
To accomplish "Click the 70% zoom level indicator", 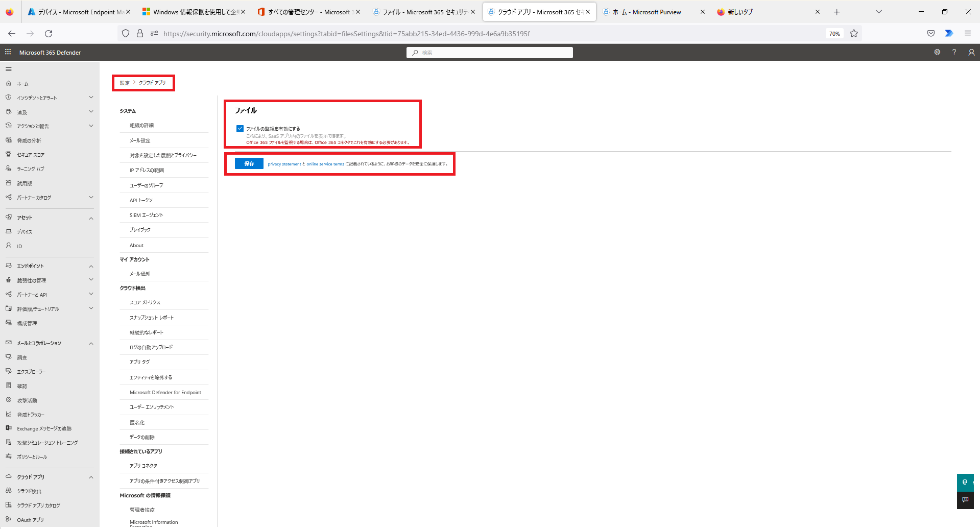I will click(x=834, y=34).
